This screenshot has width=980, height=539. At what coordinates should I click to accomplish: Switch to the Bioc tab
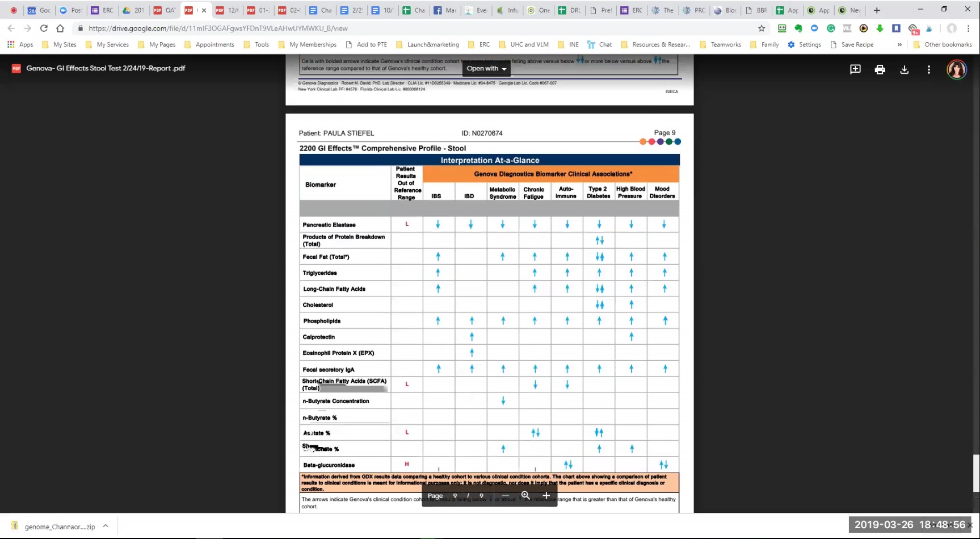click(x=725, y=10)
